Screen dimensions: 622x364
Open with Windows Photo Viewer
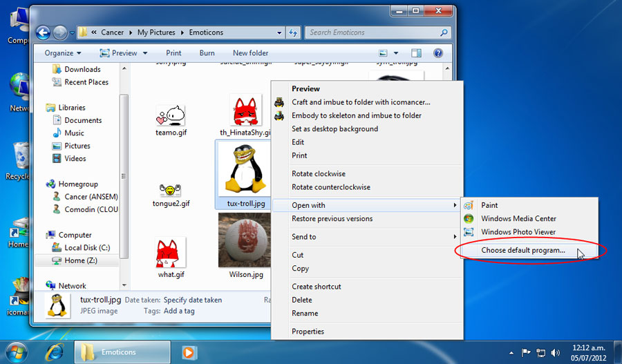coord(518,232)
